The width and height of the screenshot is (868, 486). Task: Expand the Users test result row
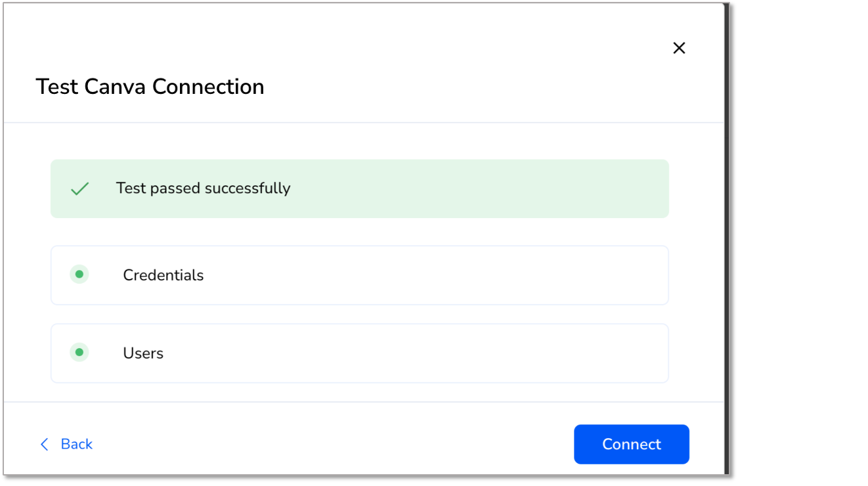tap(360, 353)
